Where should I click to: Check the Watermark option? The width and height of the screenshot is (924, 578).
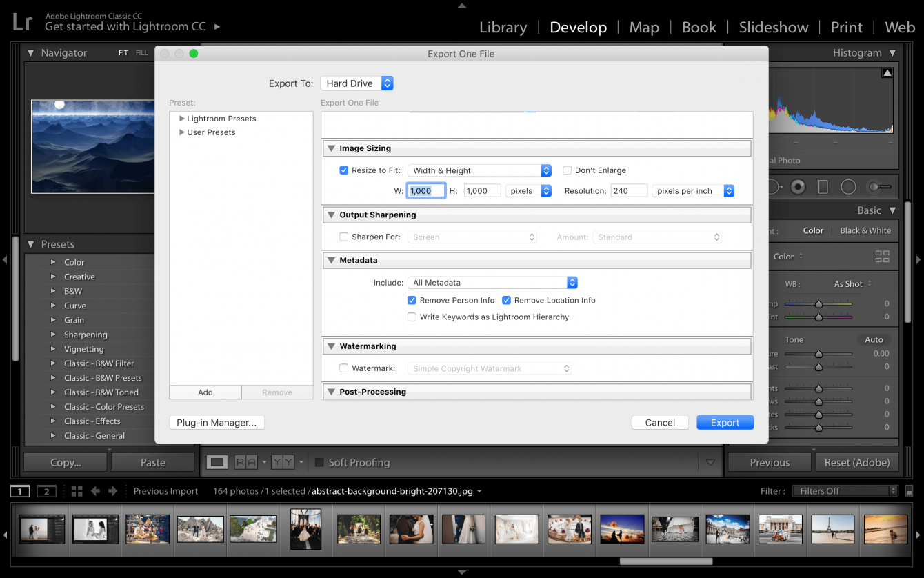coord(343,368)
